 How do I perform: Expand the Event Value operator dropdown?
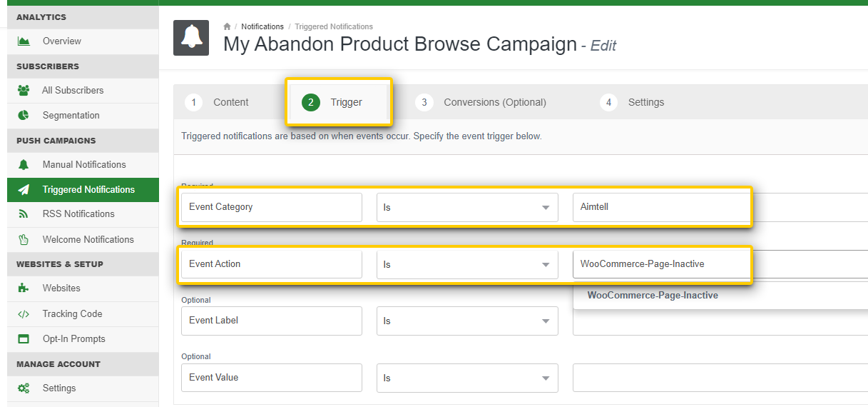[467, 378]
